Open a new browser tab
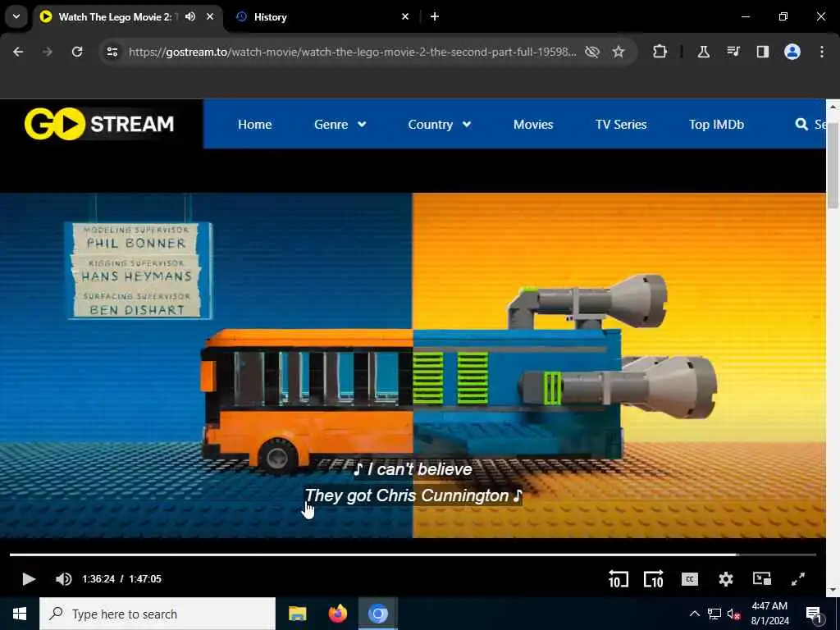This screenshot has height=630, width=840. pos(435,16)
